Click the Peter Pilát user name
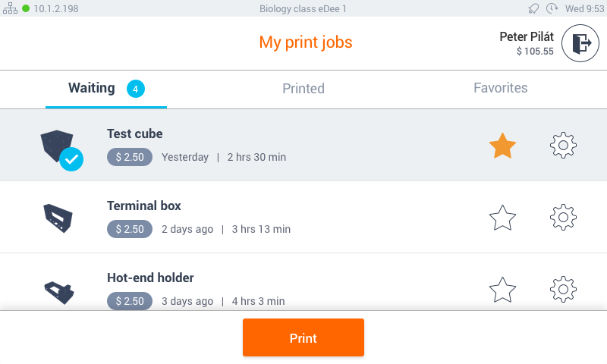Screen dimensions: 607x364 527,36
